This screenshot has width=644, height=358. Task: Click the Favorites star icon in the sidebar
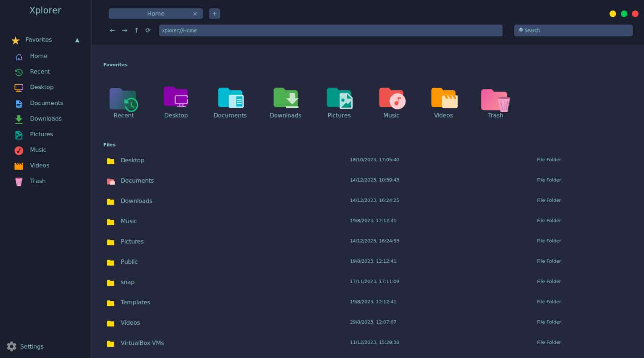[x=15, y=40]
